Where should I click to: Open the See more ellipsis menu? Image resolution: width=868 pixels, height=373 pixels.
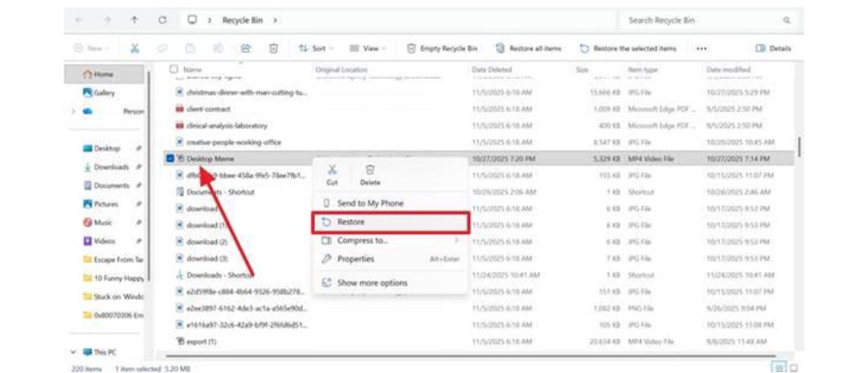coord(702,49)
